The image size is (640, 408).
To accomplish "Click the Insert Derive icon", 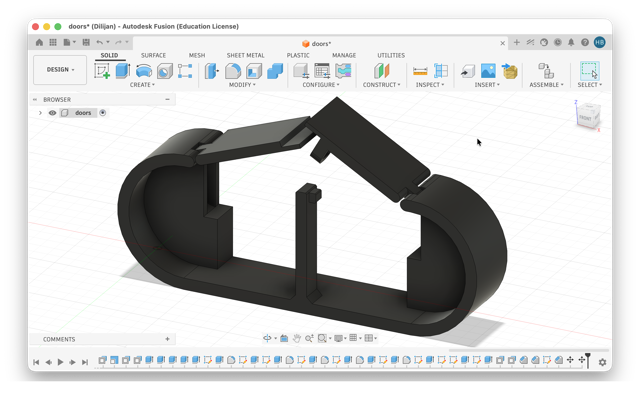I will click(x=468, y=71).
